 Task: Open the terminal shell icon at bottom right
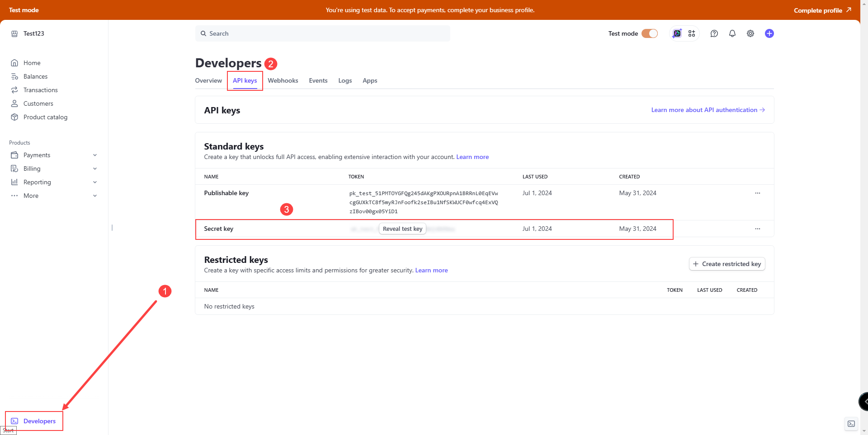[x=851, y=423]
